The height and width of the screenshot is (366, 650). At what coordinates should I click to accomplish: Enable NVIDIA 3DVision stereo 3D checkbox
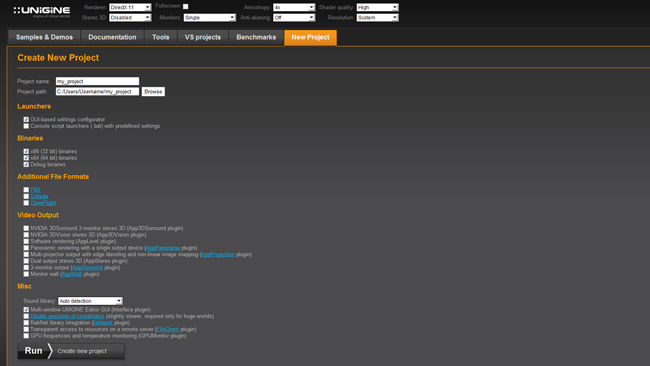pyautogui.click(x=26, y=235)
